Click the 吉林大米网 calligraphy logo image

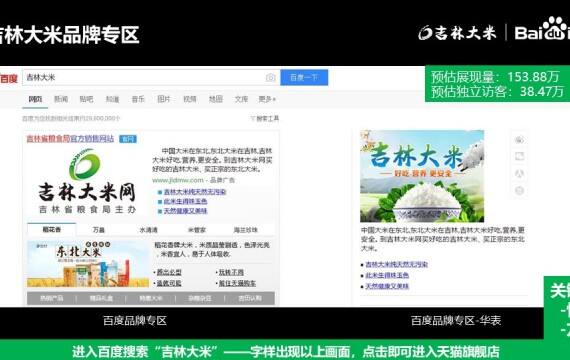pos(87,192)
